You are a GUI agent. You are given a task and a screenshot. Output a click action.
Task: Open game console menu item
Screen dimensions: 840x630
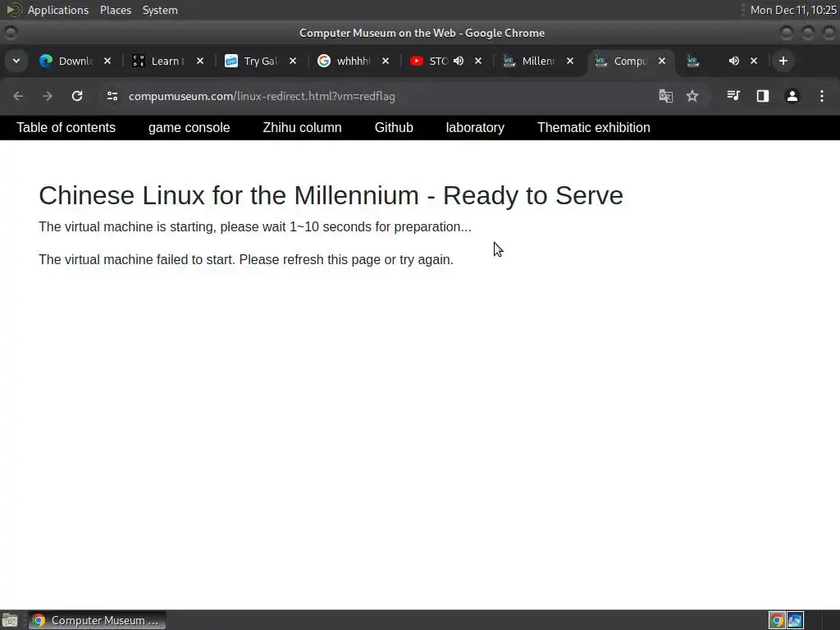point(189,127)
